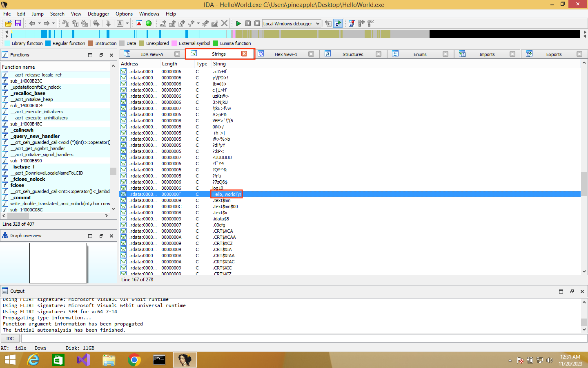Switch to the Imports tab
The width and height of the screenshot is (588, 368).
coord(487,54)
